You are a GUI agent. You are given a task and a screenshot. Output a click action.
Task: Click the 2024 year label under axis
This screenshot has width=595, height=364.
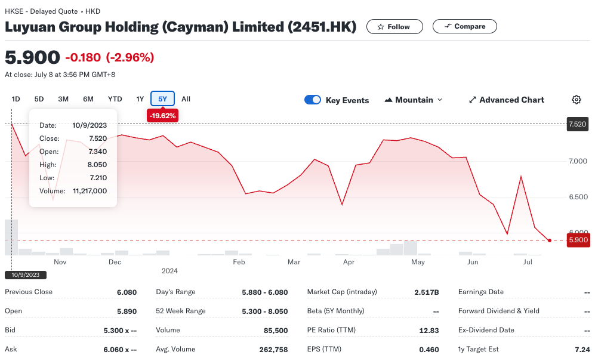(169, 271)
